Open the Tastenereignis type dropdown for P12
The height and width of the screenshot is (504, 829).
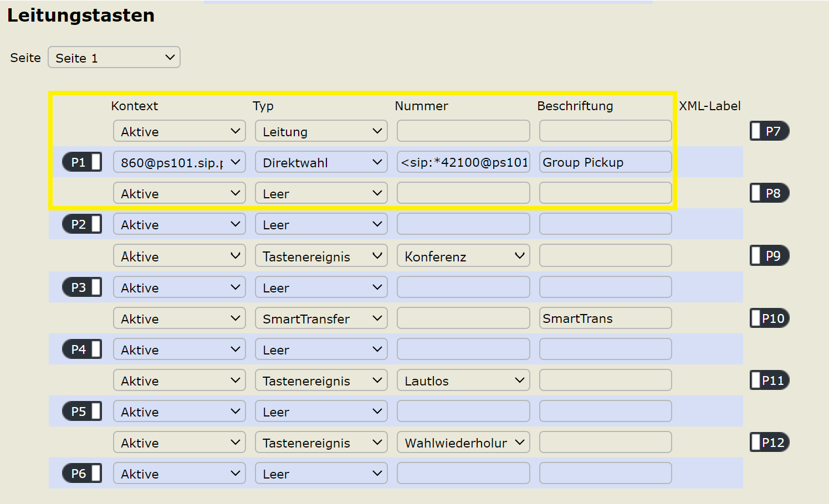pos(321,443)
